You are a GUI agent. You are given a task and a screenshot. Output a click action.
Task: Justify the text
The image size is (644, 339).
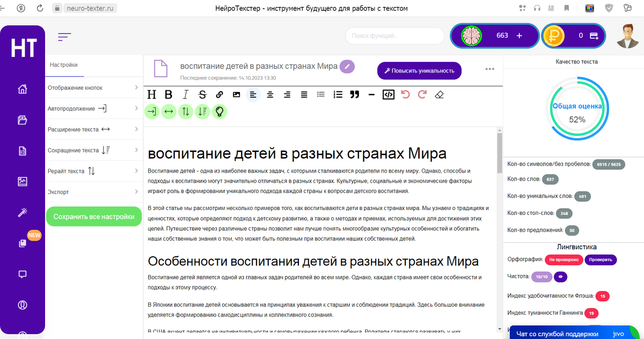[304, 95]
